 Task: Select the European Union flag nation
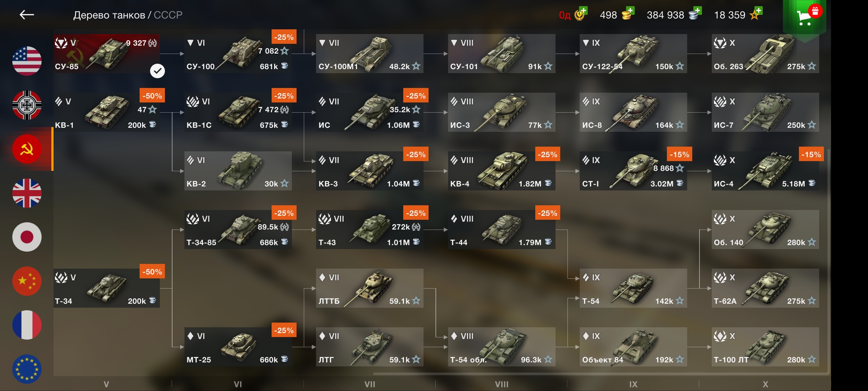point(27,369)
